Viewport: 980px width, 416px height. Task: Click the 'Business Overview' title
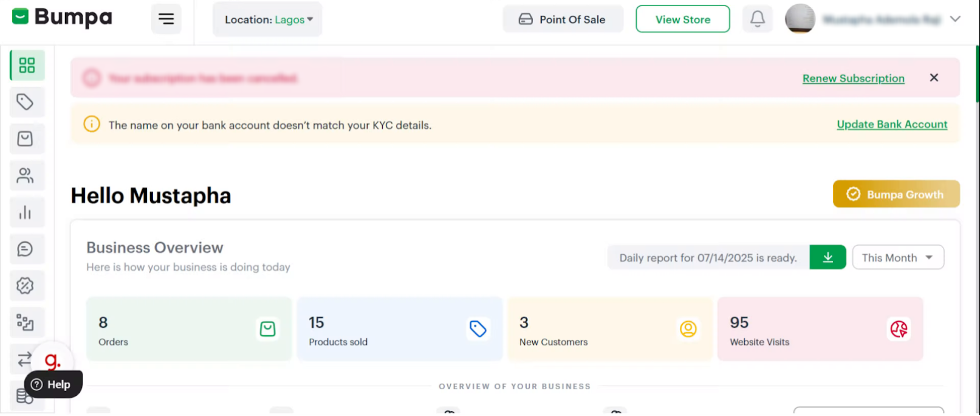coord(155,248)
